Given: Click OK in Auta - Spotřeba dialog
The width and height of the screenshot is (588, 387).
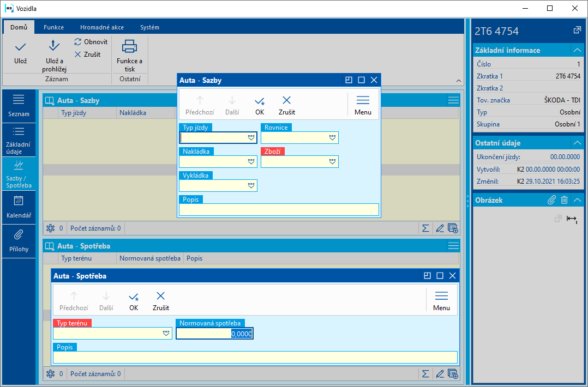Looking at the screenshot, I should coord(134,301).
